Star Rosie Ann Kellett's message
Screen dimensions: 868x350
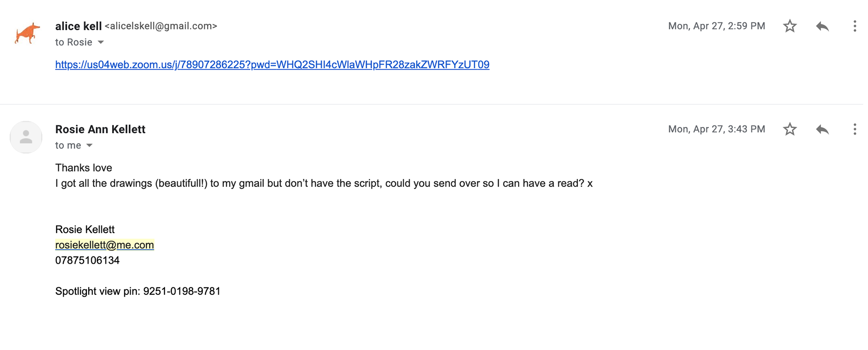pyautogui.click(x=790, y=129)
